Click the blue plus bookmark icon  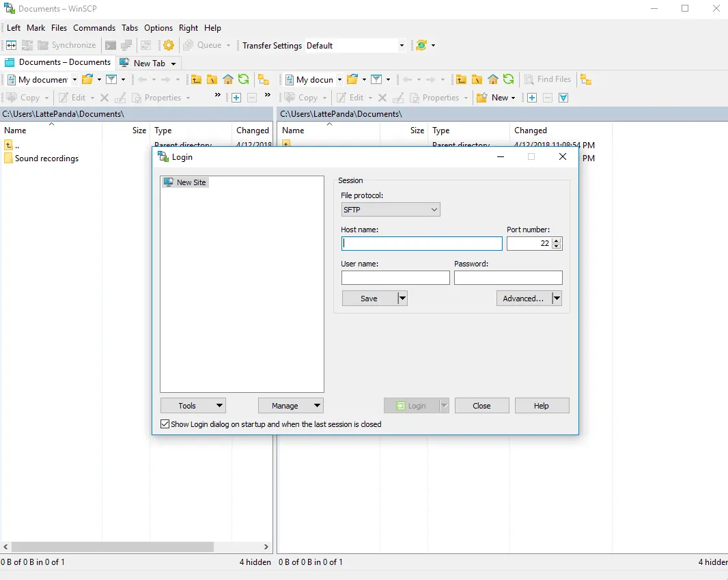pos(236,98)
